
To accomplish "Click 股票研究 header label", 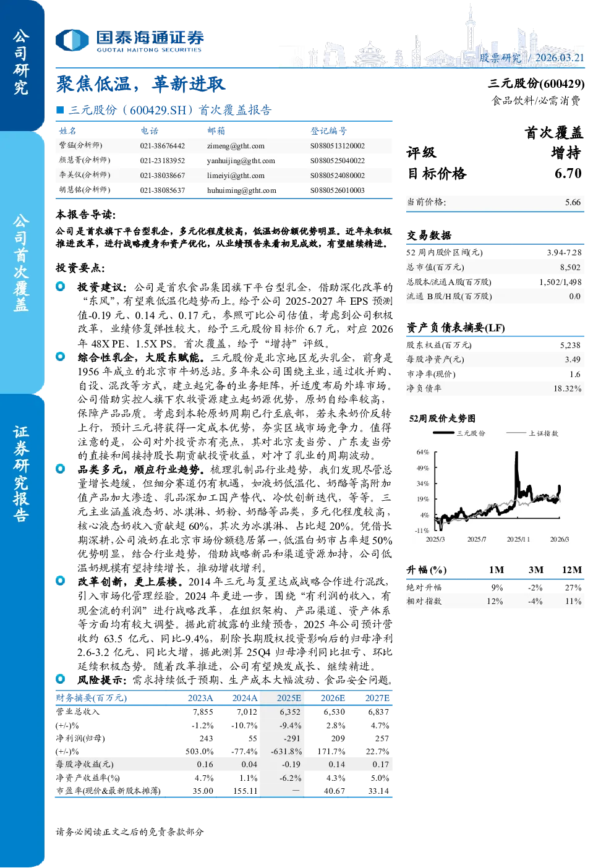I will tap(500, 57).
